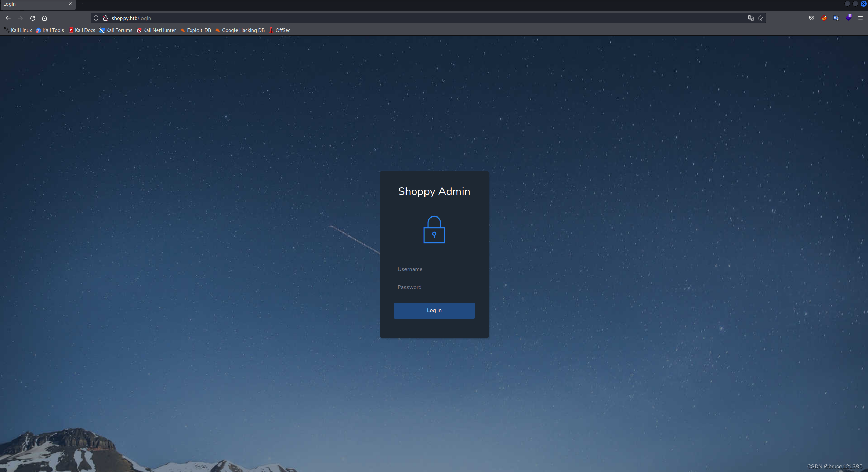
Task: Go to homepage via the home icon
Action: (x=44, y=18)
